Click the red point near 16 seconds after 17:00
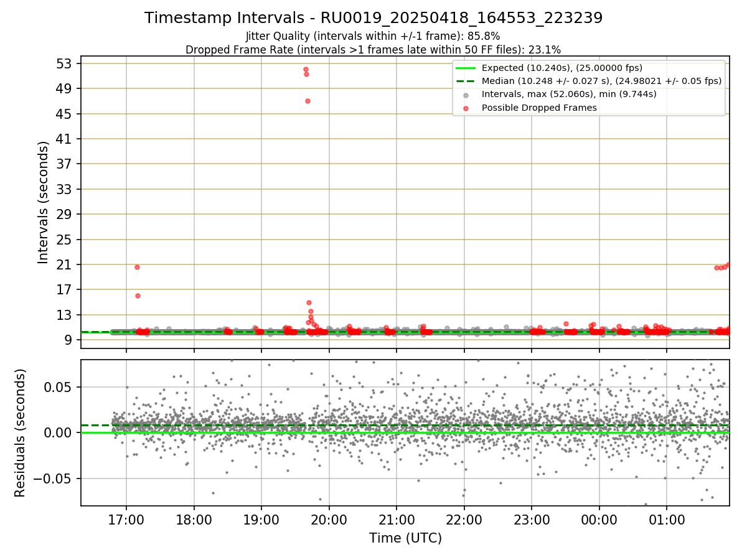This screenshot has width=747, height=560. pos(138,296)
